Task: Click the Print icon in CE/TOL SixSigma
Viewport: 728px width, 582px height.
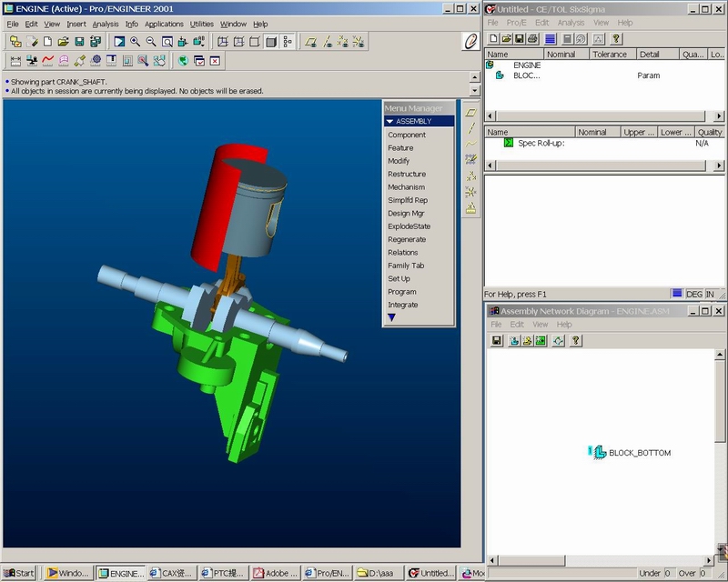Action: pyautogui.click(x=532, y=39)
